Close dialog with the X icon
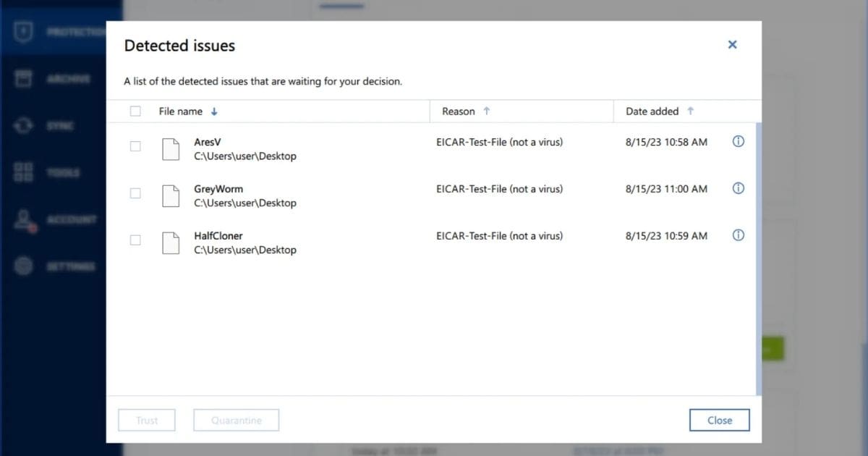 (x=732, y=45)
